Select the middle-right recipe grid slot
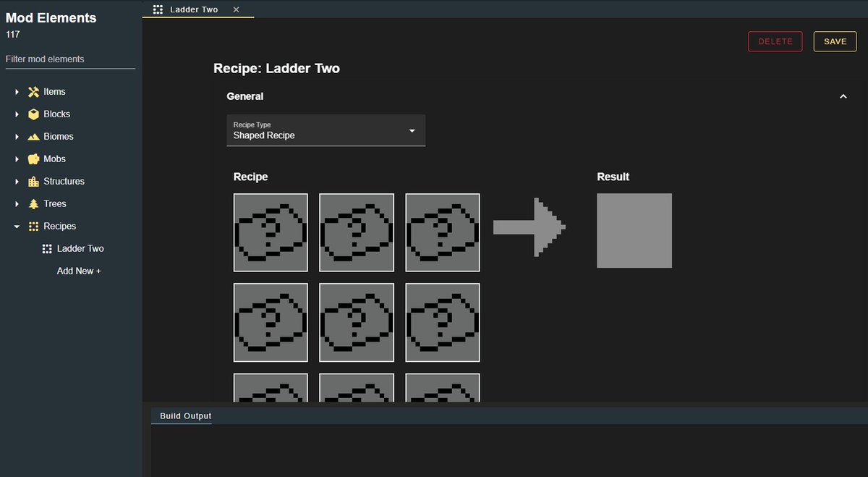 pyautogui.click(x=443, y=322)
